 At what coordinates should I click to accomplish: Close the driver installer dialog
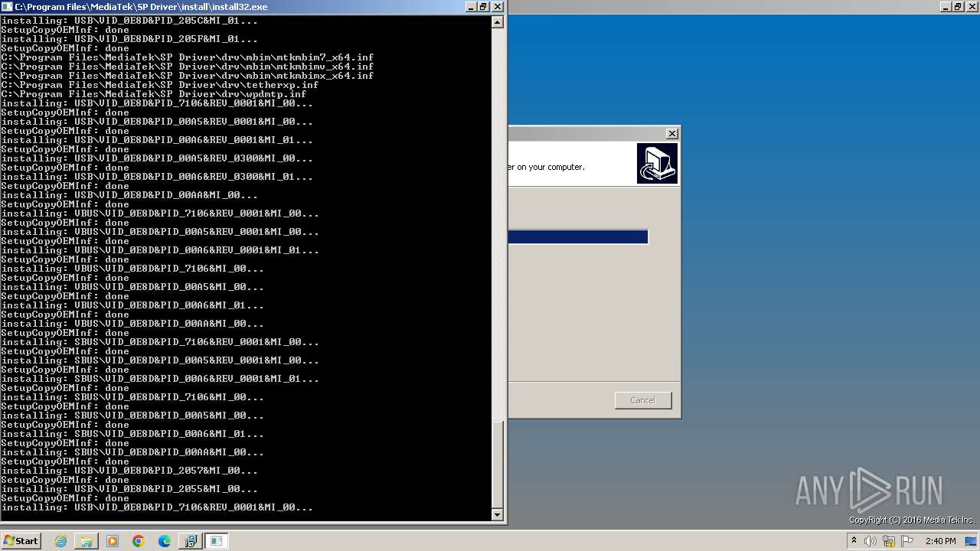point(672,133)
